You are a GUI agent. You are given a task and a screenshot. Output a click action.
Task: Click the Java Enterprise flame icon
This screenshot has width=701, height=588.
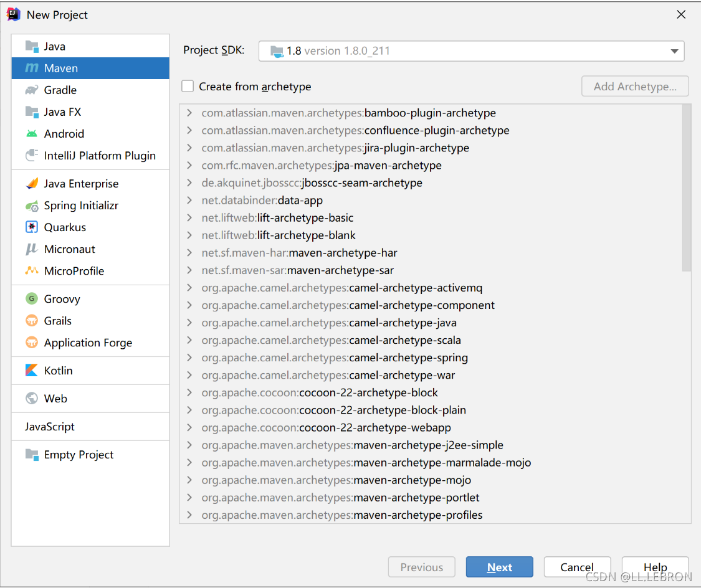32,184
